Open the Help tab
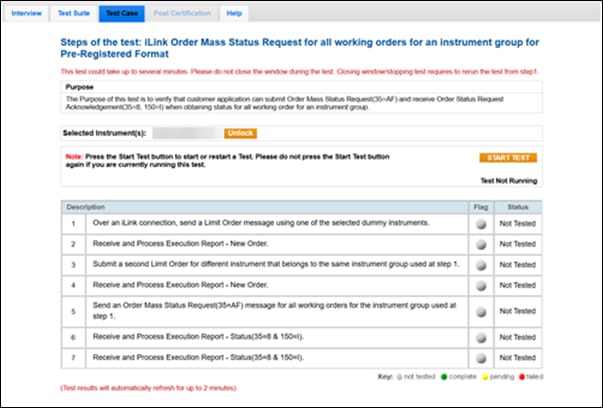Viewport: 603px width, 408px height. pyautogui.click(x=234, y=14)
